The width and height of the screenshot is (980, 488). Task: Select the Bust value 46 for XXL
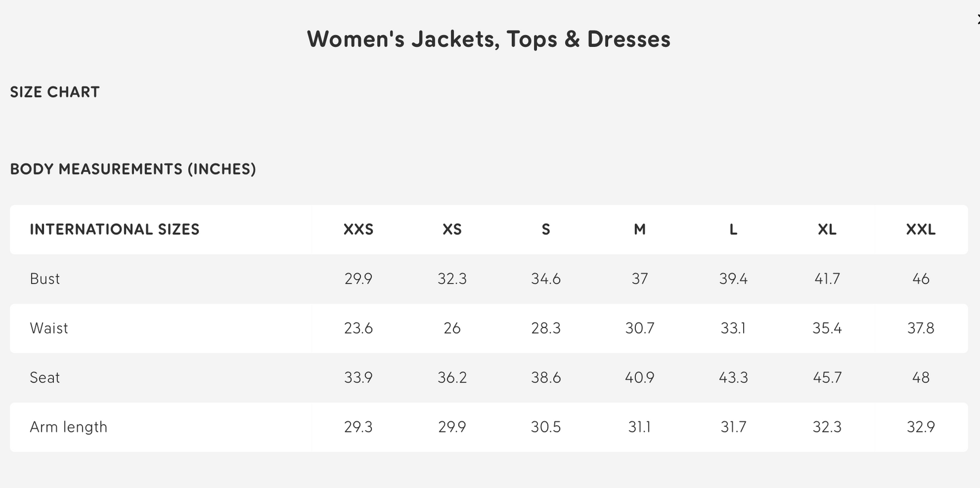pyautogui.click(x=921, y=279)
